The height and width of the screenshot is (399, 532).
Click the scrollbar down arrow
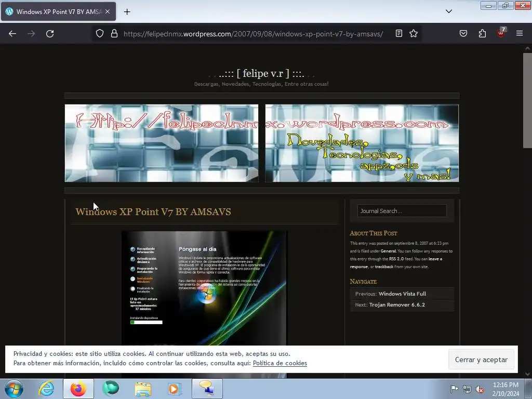click(527, 374)
